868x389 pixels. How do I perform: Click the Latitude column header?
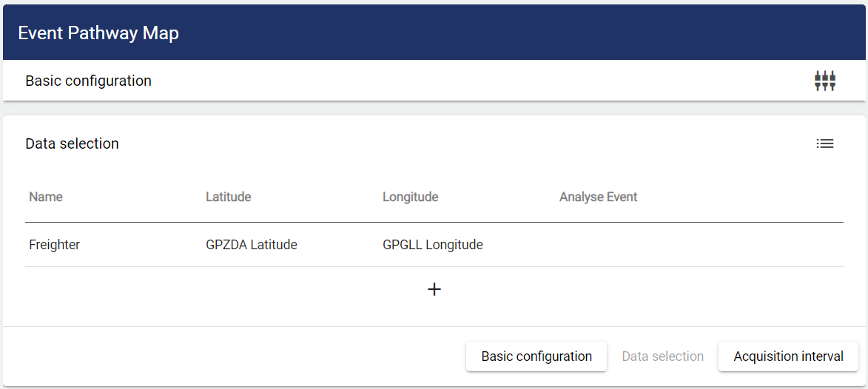tap(228, 197)
